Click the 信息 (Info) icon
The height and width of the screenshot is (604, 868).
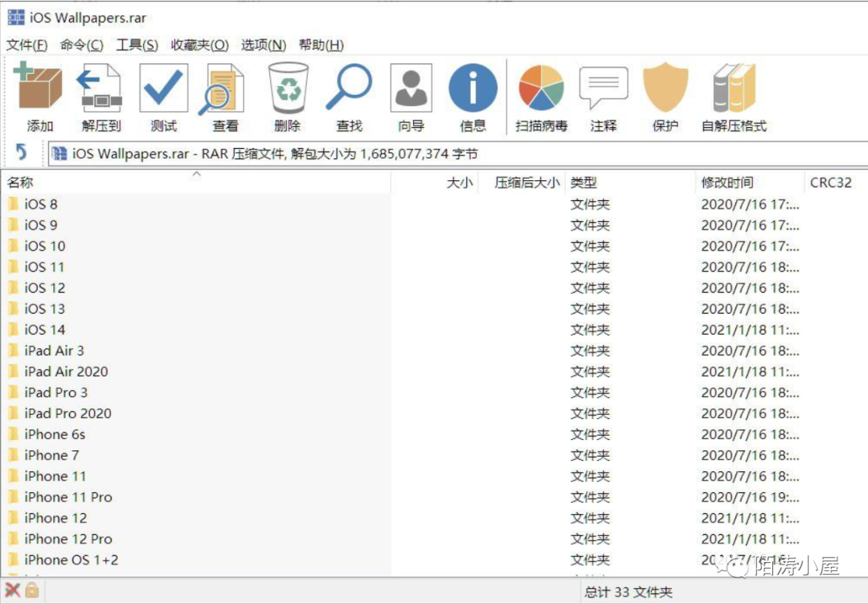point(473,88)
